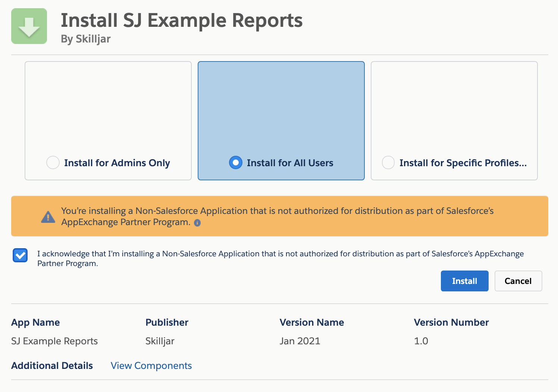Click the warning triangle icon in banner
This screenshot has width=558, height=392.
[x=48, y=217]
